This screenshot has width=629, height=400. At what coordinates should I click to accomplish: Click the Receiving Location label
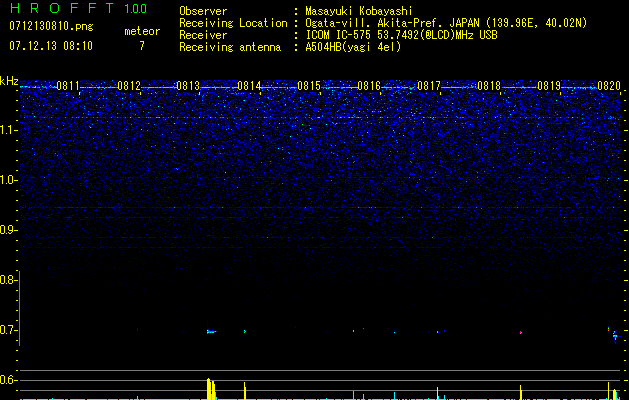pyautogui.click(x=233, y=23)
